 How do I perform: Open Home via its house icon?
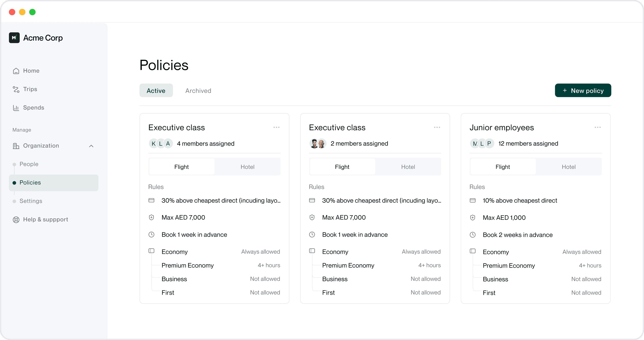click(16, 71)
